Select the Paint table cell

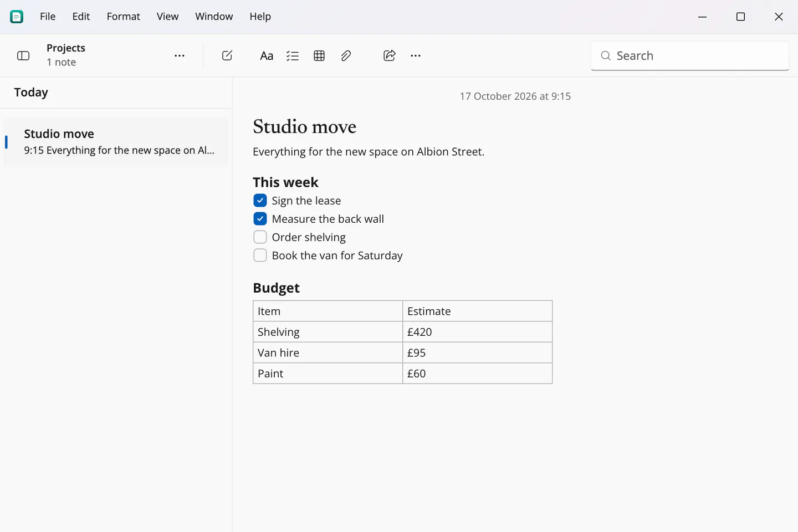(328, 374)
